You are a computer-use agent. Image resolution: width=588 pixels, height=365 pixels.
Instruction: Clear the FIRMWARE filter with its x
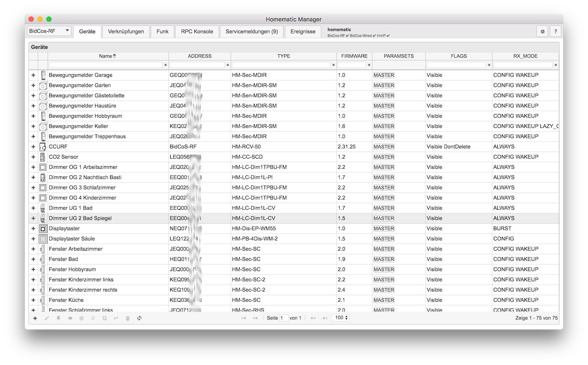click(369, 65)
